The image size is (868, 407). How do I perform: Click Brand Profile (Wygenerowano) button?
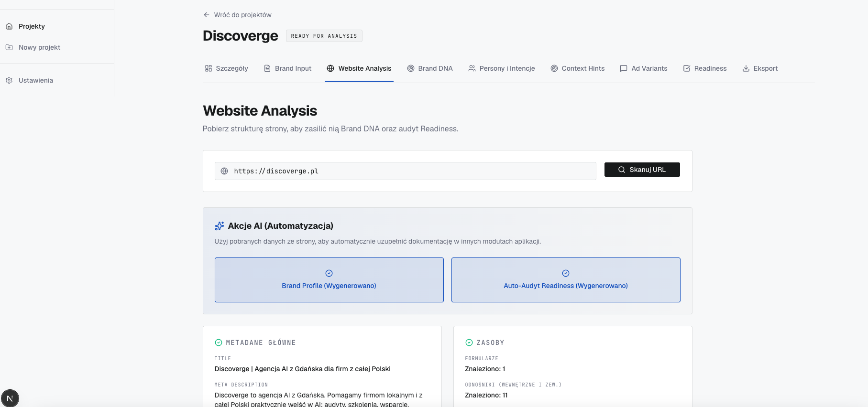(x=329, y=280)
